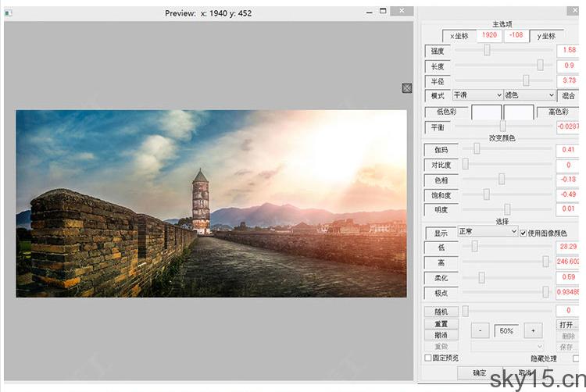Screen dimensions: 586x392
Task: Click the 随机 random button
Action: pos(441,312)
